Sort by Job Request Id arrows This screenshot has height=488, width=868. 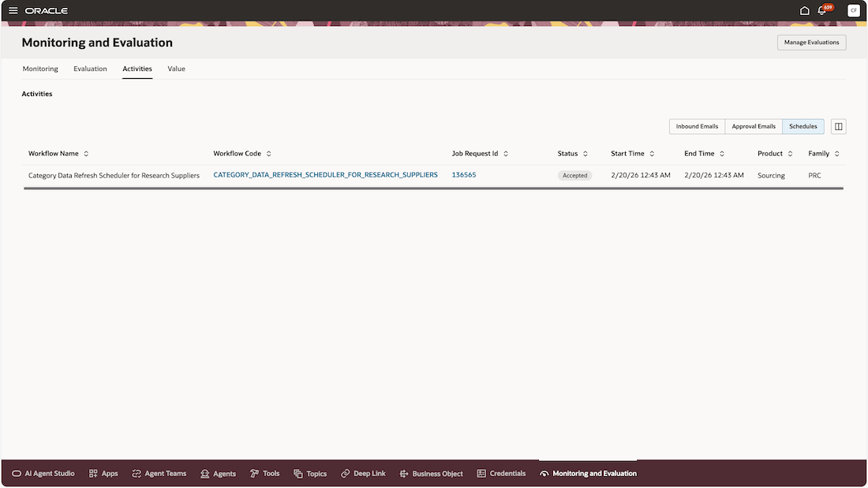tap(505, 154)
